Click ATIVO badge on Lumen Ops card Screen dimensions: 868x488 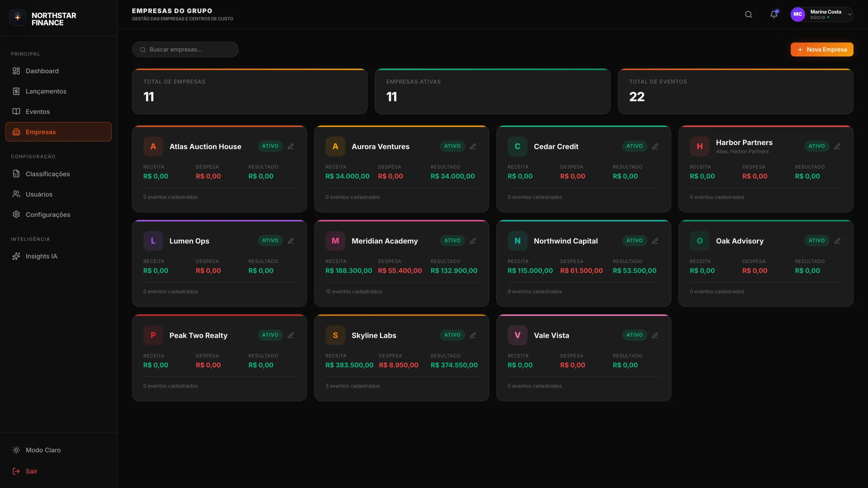[270, 241]
